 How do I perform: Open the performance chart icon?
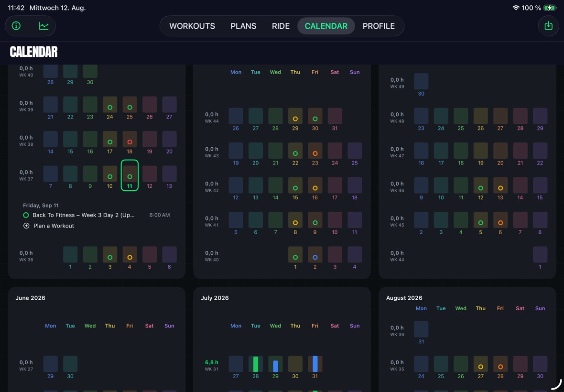pos(44,26)
